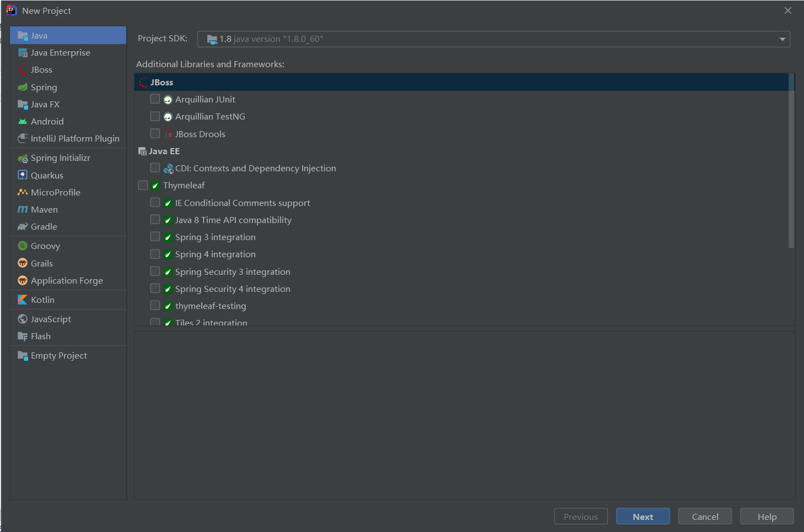
Task: Click the JBoss group header icon in frameworks list
Action: click(x=143, y=83)
